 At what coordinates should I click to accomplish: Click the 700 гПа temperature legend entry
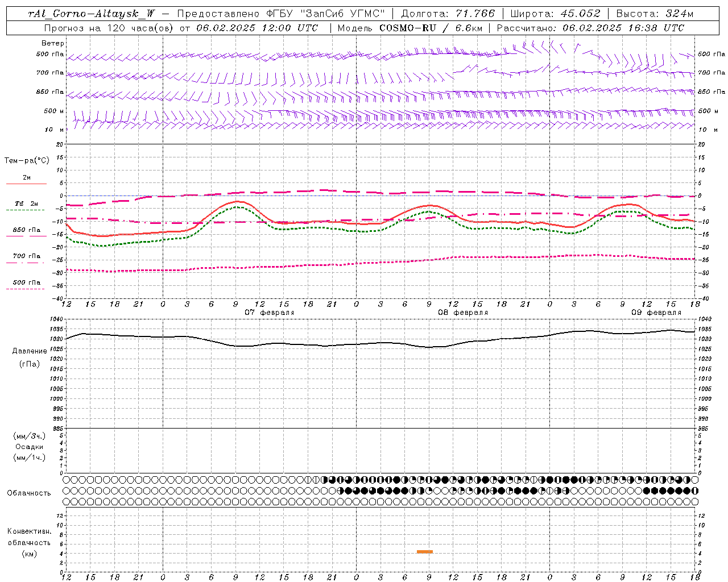[x=26, y=256]
